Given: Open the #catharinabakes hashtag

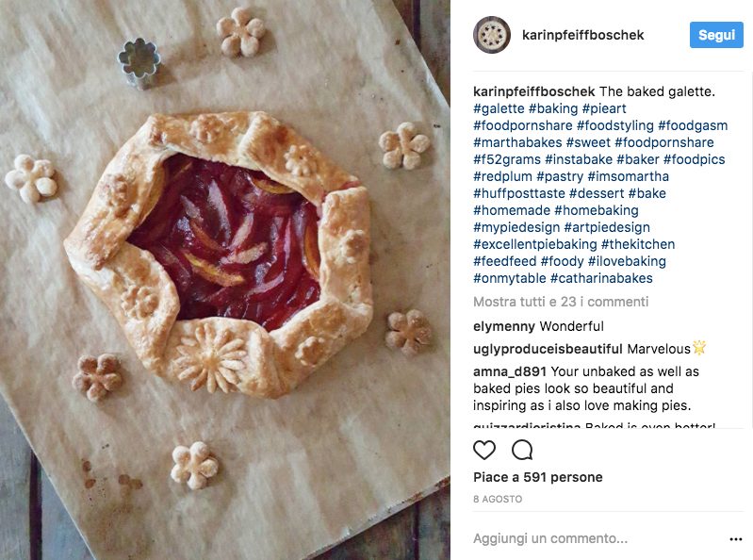Looking at the screenshot, I should point(601,278).
